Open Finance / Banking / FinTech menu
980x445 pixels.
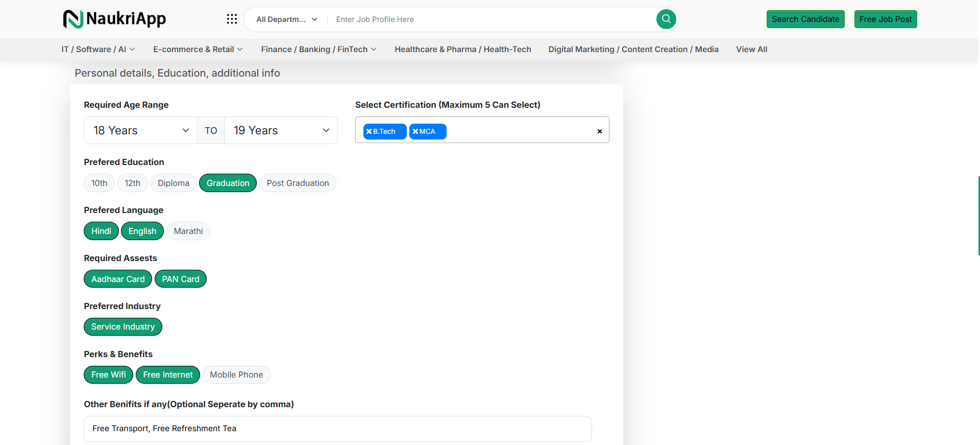click(318, 50)
